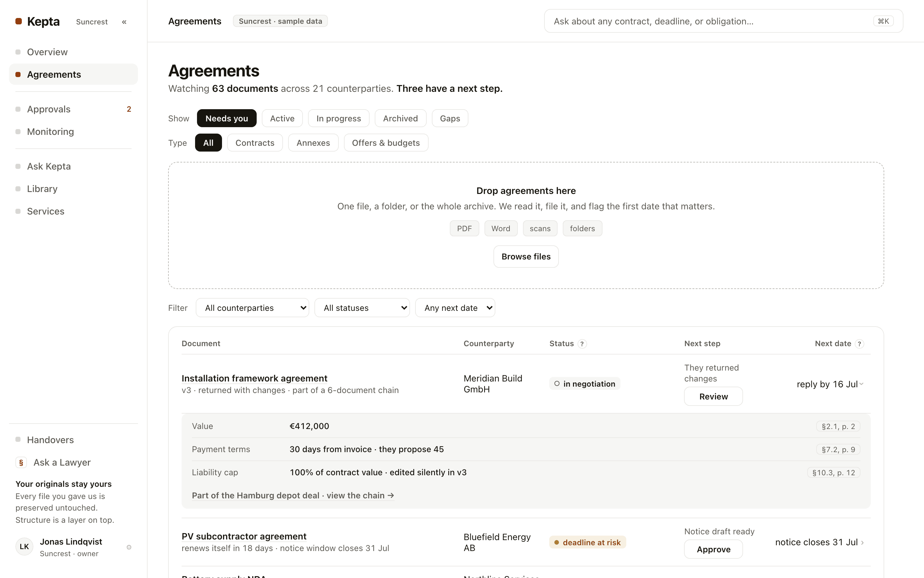Select the Needs you show filter
The height and width of the screenshot is (578, 924).
click(227, 118)
